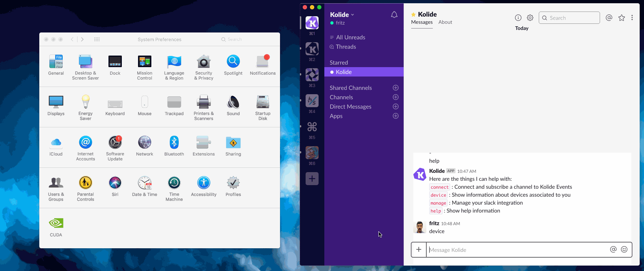Open Bluetooth preferences
The width and height of the screenshot is (644, 271).
point(174,146)
